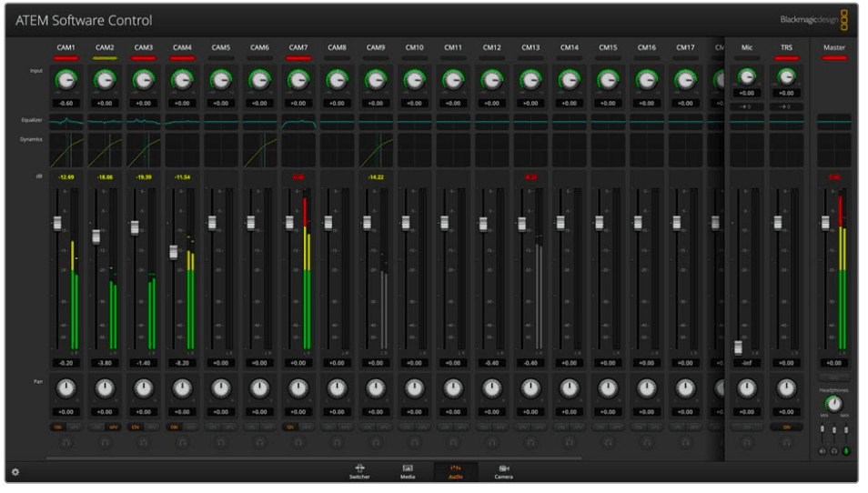Disable AFV on CAM2

(114, 428)
